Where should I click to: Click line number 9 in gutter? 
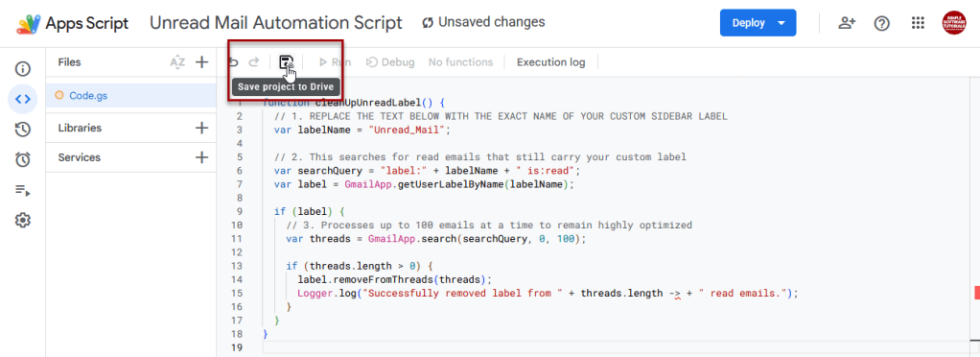240,212
